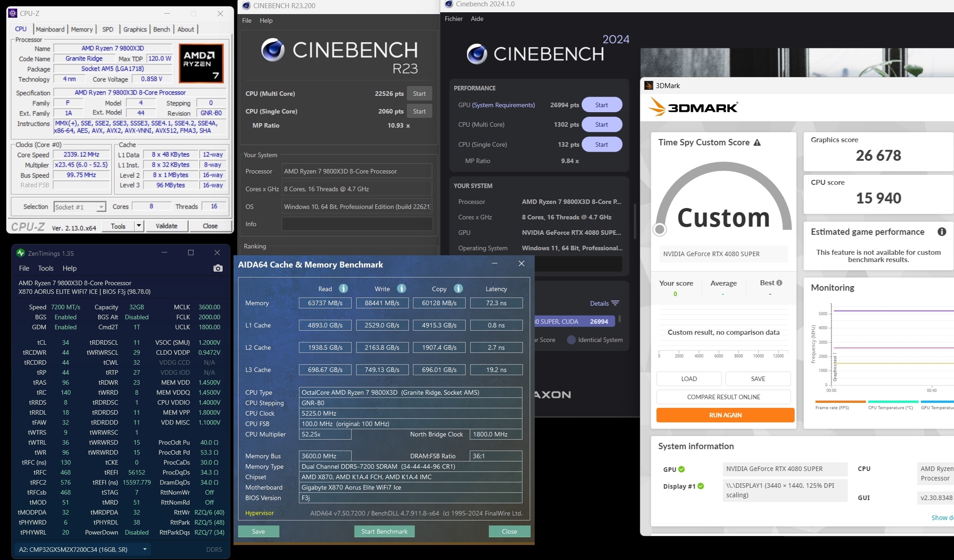This screenshot has width=954, height=560.
Task: Click warning triangle next to Time Spy Custom Score
Action: point(757,143)
